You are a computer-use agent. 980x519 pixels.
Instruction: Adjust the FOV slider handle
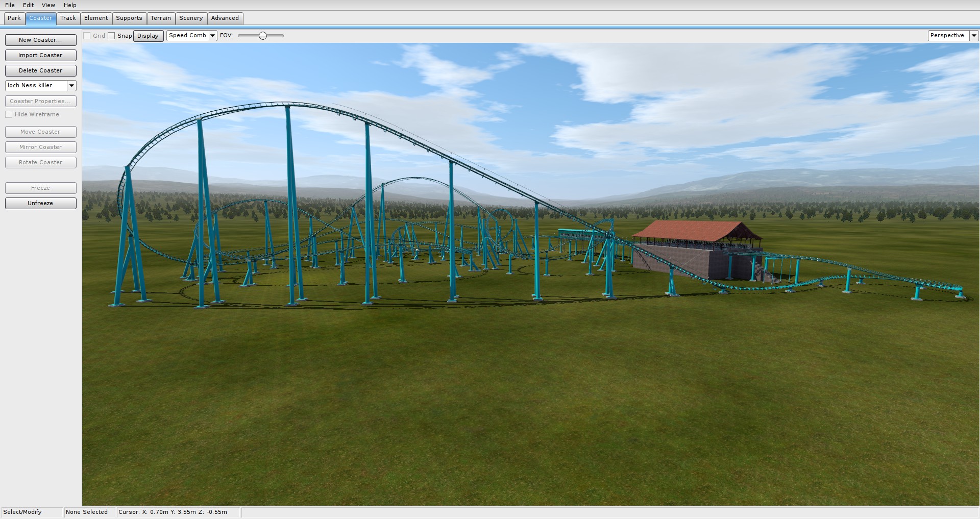tap(263, 36)
